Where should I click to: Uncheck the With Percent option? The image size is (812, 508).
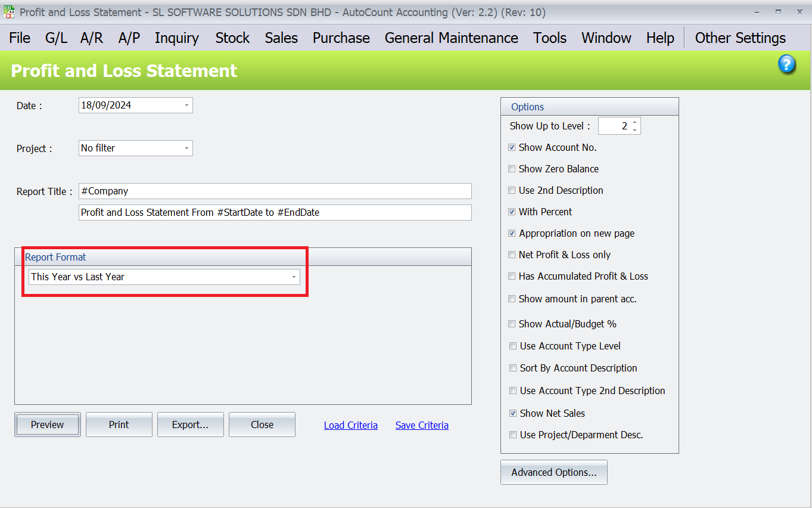pyautogui.click(x=512, y=212)
